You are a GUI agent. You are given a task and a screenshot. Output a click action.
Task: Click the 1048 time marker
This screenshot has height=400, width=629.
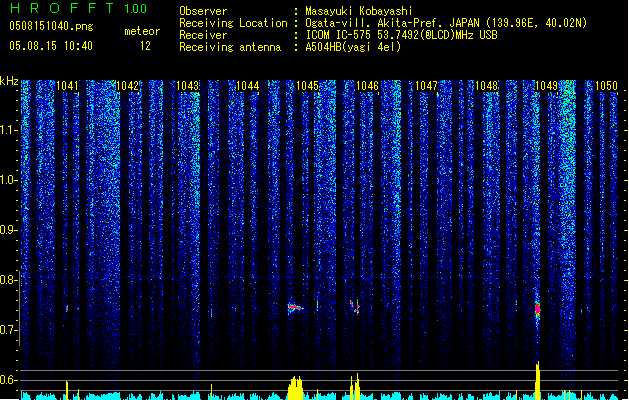pyautogui.click(x=487, y=86)
